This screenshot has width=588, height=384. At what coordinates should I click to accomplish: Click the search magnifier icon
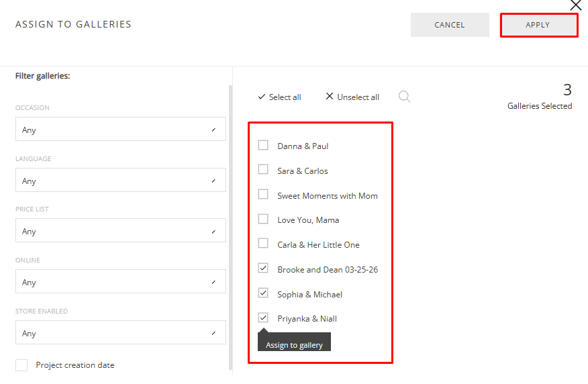click(404, 97)
